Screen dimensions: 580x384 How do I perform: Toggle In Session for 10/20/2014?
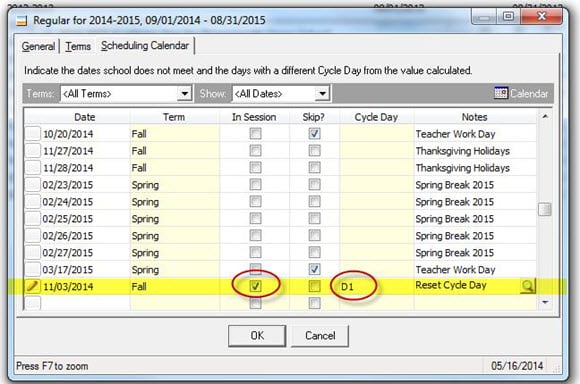255,134
